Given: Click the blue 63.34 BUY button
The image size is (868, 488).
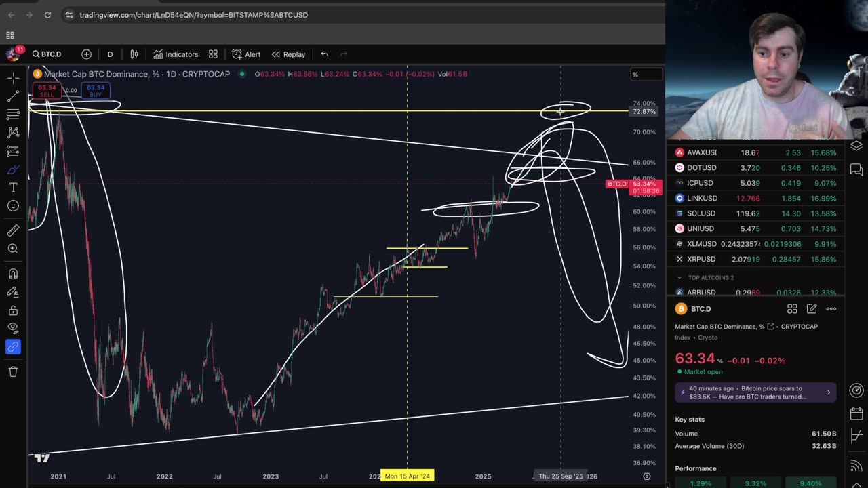Looking at the screenshot, I should pyautogui.click(x=96, y=91).
